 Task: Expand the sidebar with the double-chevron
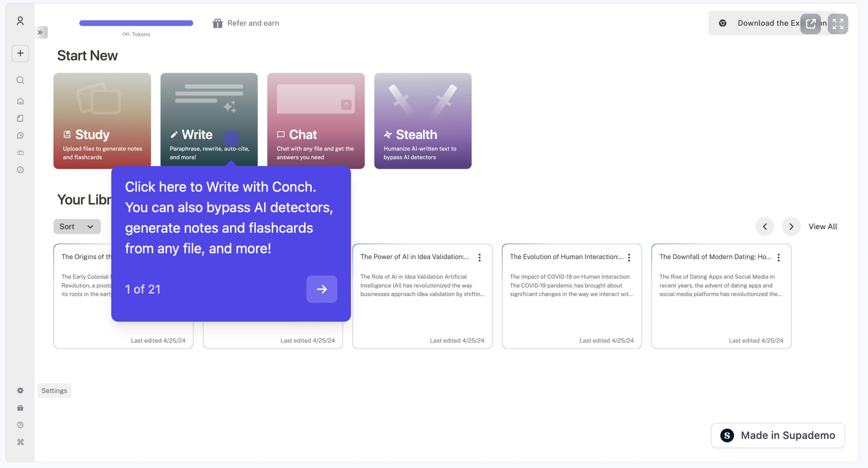[40, 32]
